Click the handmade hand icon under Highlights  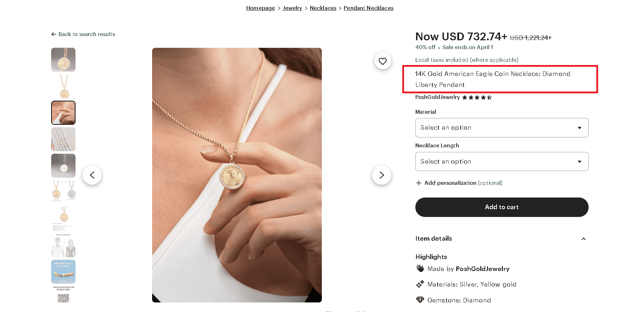click(x=420, y=268)
